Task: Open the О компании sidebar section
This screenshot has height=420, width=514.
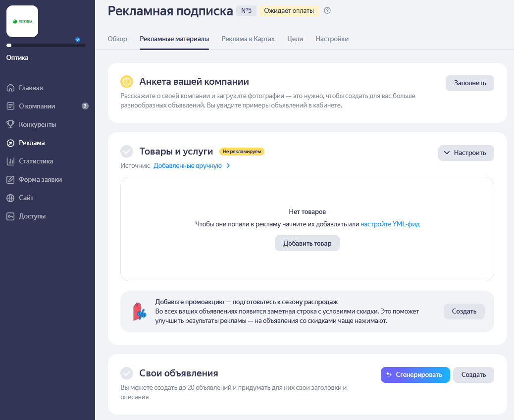Action: point(37,106)
